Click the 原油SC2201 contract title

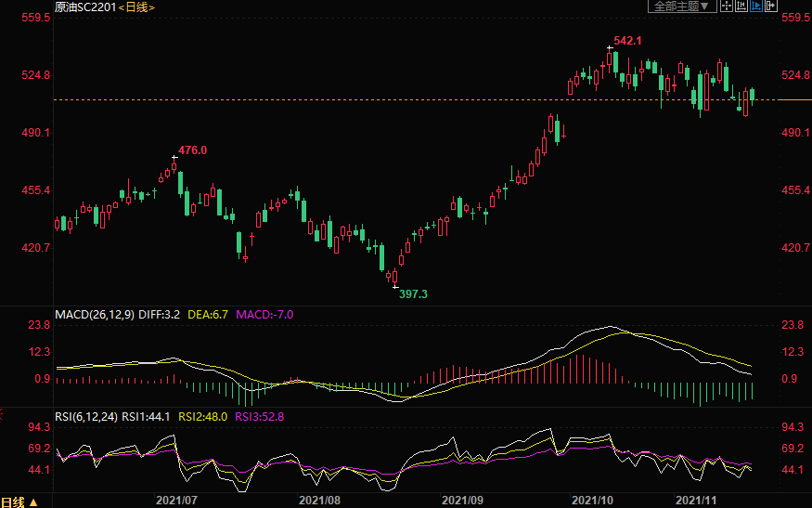pos(85,7)
